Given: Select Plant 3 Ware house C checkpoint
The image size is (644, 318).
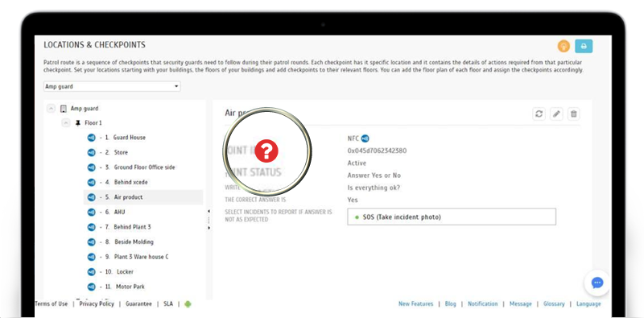Looking at the screenshot, I should pos(142,257).
